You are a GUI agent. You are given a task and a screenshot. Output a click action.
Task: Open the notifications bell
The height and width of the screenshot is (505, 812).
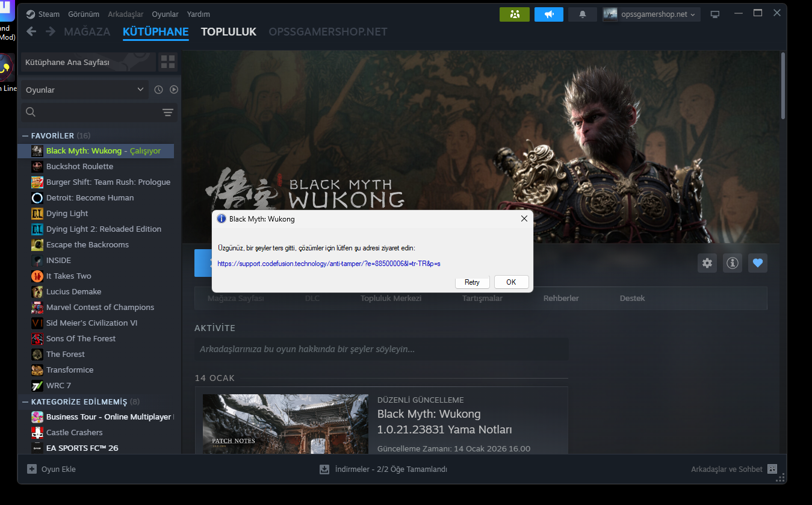point(583,14)
